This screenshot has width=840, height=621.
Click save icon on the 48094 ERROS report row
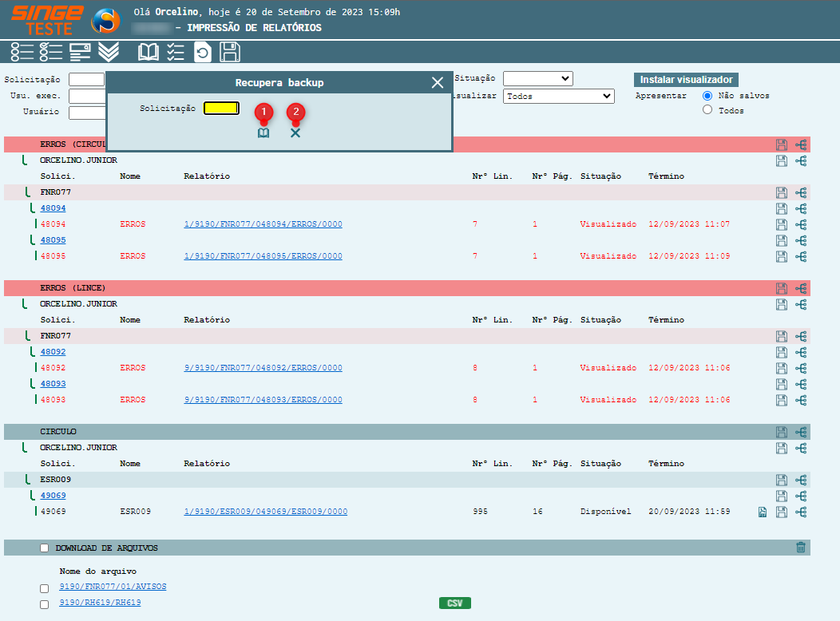click(x=782, y=224)
